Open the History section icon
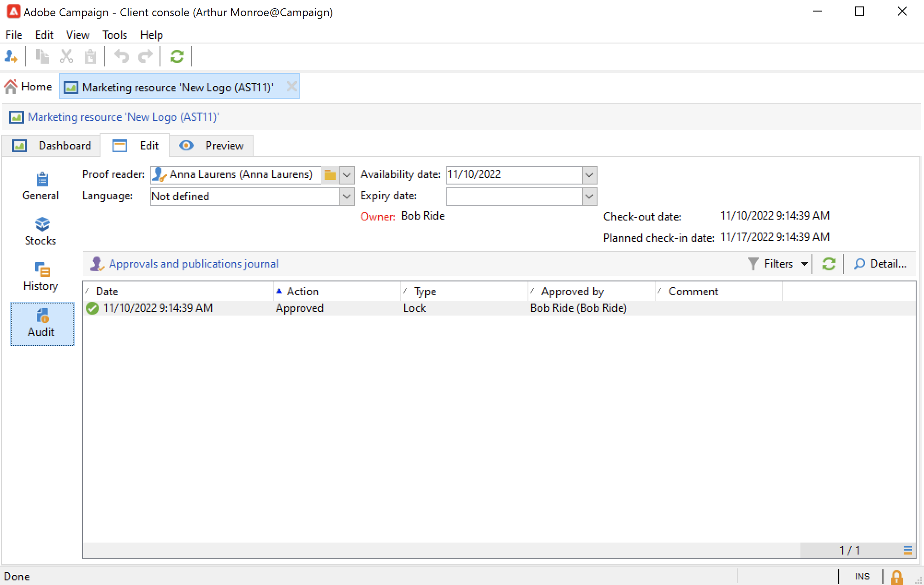 pos(42,269)
